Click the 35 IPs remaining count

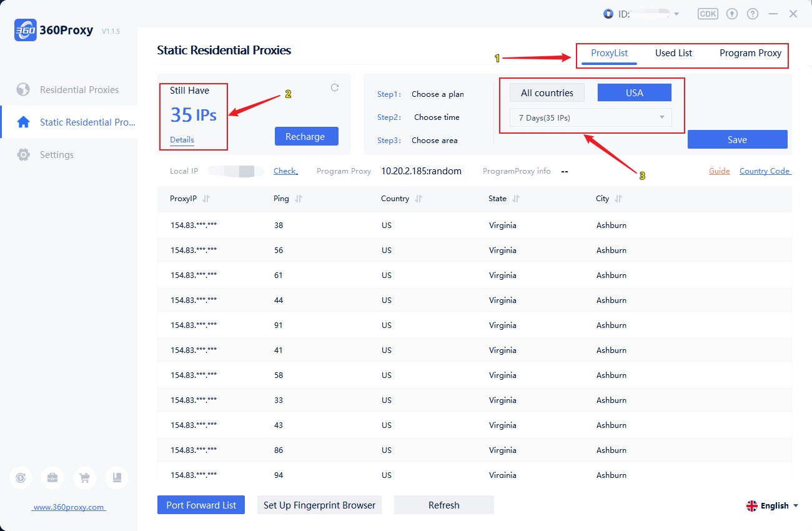click(x=194, y=115)
